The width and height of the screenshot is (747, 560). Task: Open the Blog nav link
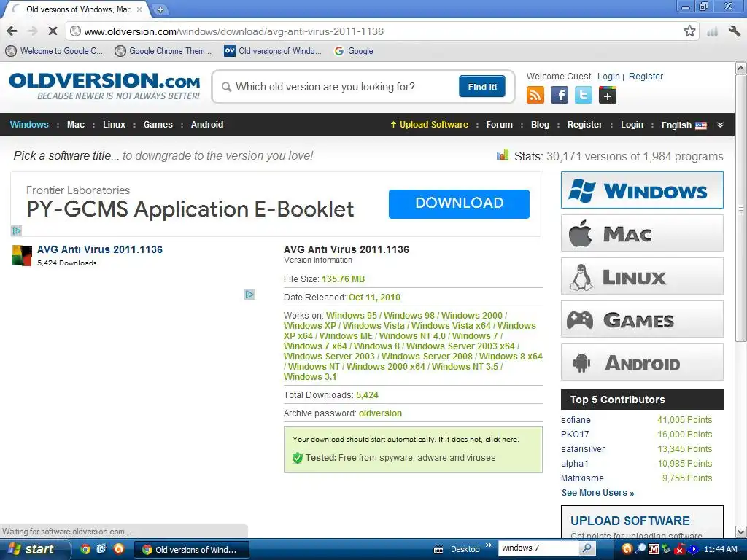click(x=540, y=124)
